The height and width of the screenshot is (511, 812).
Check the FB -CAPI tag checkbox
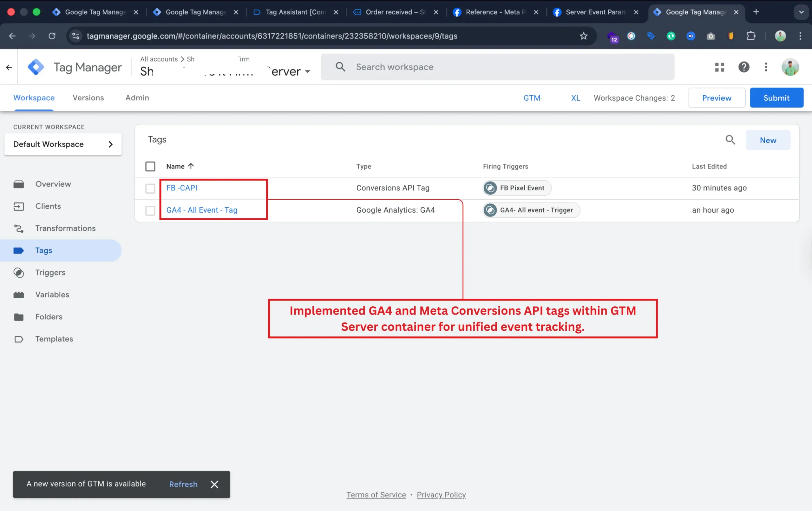[x=150, y=188]
